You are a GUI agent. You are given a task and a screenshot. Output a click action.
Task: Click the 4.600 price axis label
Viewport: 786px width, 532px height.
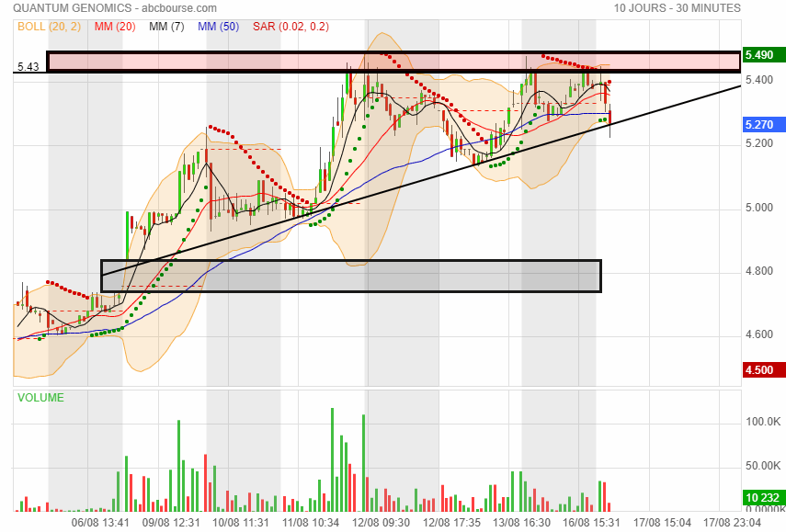pos(759,334)
